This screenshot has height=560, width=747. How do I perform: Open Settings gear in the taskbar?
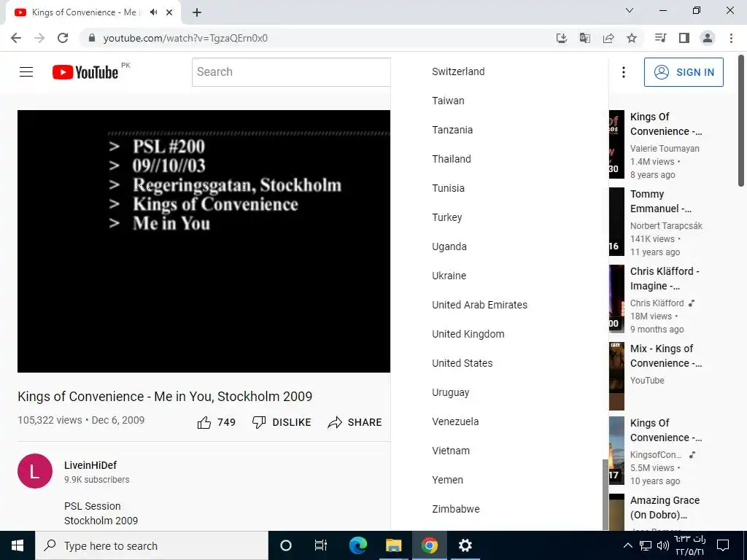click(465, 545)
